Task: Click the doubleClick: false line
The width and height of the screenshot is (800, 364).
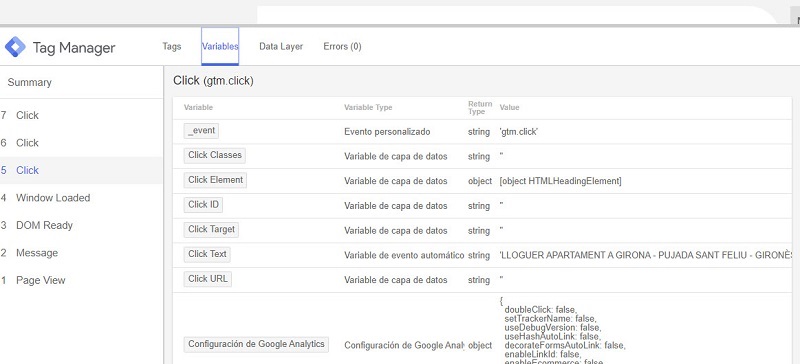Action: [x=540, y=310]
